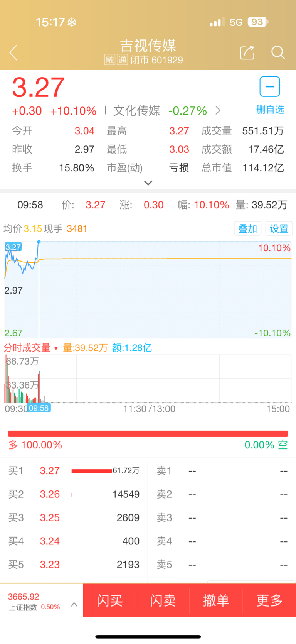
Task: Open the search magnifier icon
Action: (x=278, y=52)
